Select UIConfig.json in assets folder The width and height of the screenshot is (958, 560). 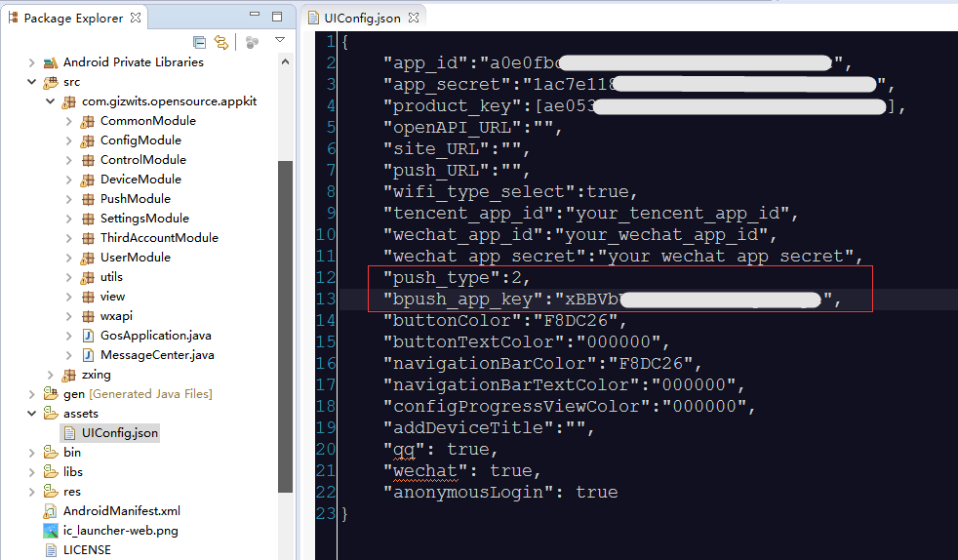119,433
